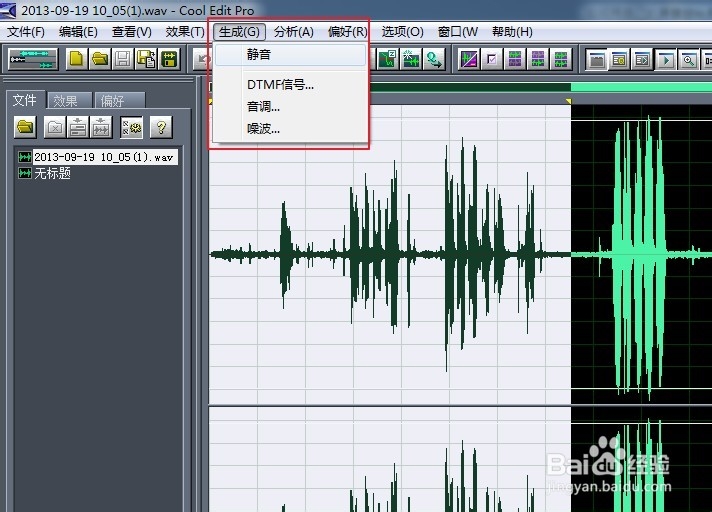This screenshot has width=712, height=512.
Task: Close the open 生成(G) menu
Action: [x=239, y=32]
